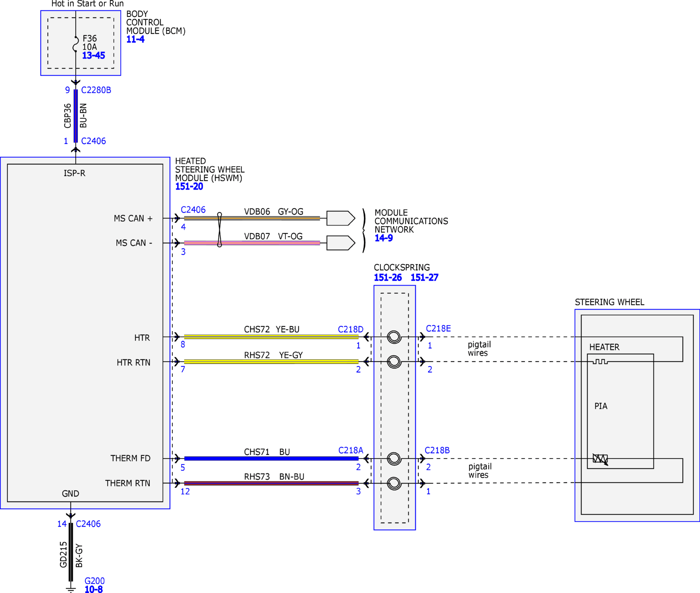Click the blue CHS71 BU wire

click(271, 458)
